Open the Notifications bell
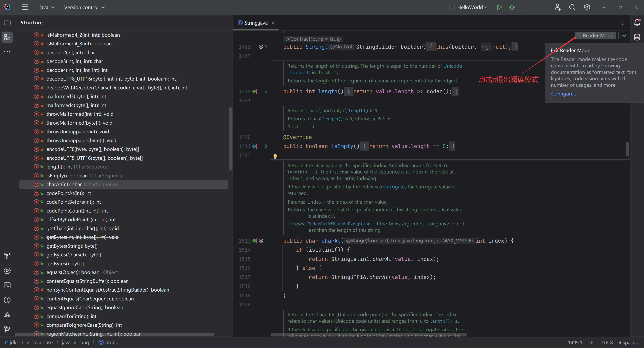 pos(637,22)
